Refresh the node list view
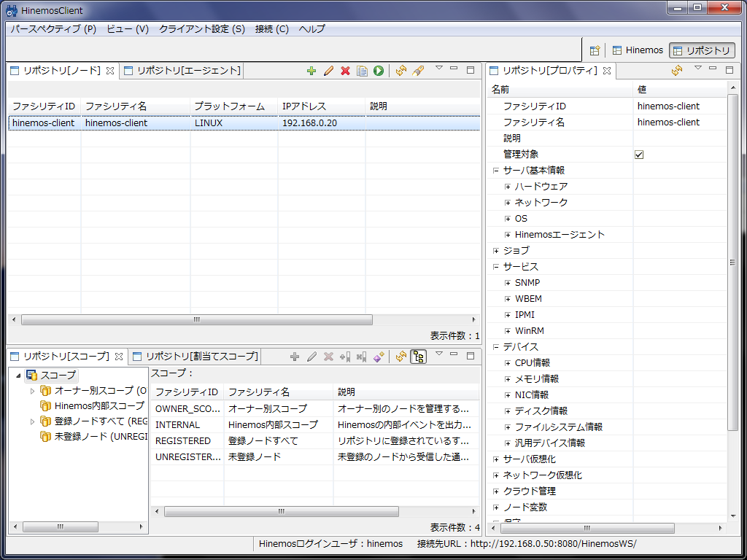Image resolution: width=747 pixels, height=560 pixels. click(401, 71)
